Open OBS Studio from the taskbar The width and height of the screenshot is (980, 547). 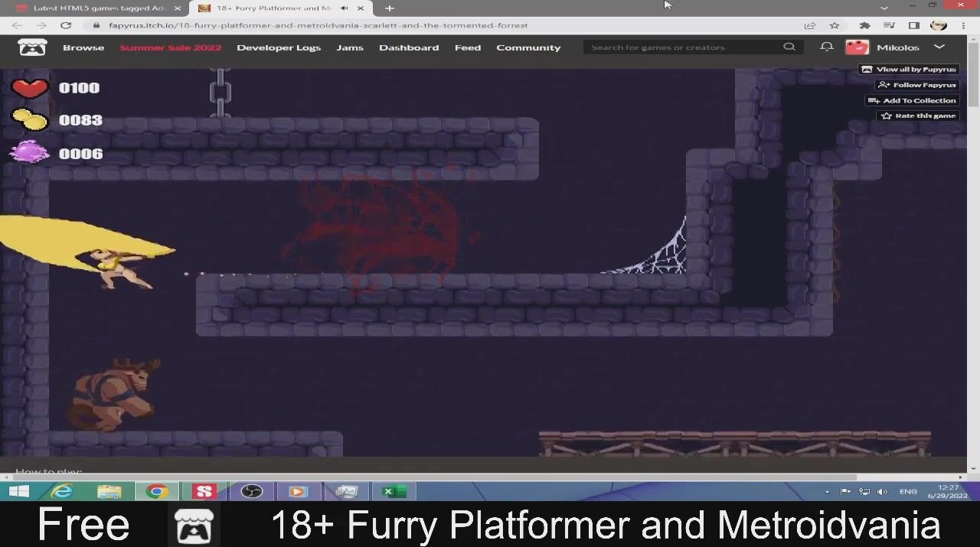click(252, 491)
